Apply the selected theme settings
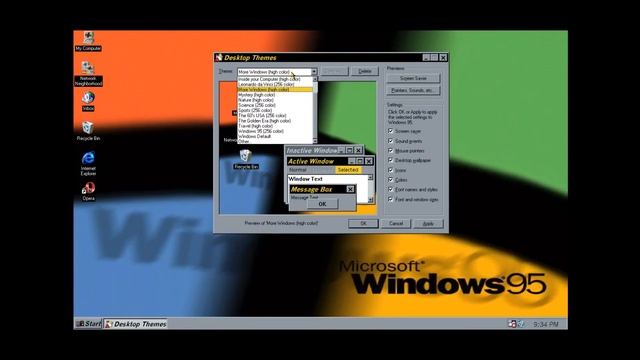Image resolution: width=640 pixels, height=360 pixels. (428, 224)
